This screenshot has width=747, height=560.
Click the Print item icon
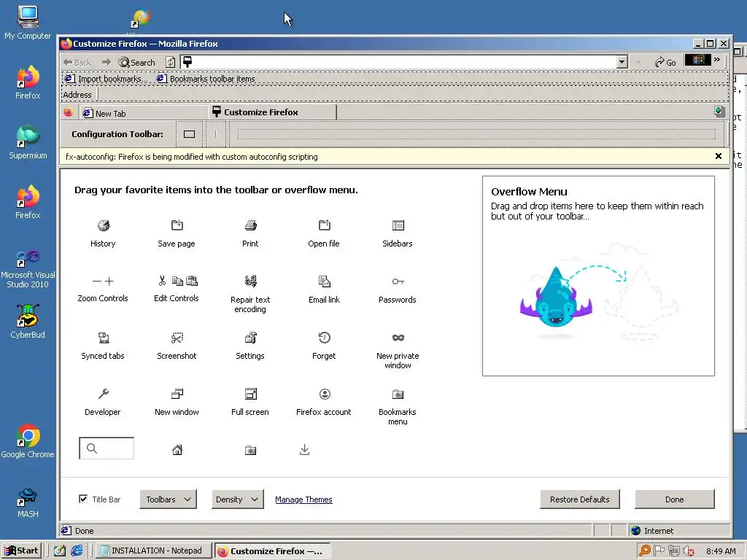tap(251, 225)
